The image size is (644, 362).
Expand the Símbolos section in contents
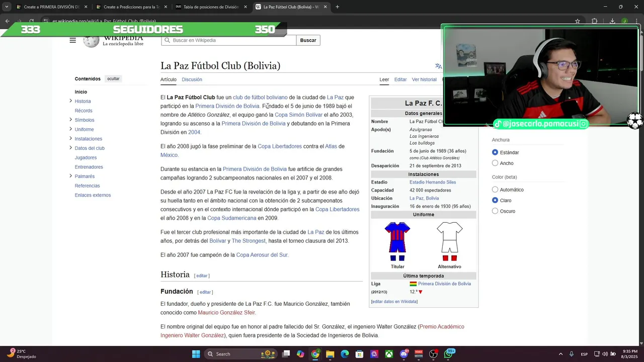(x=70, y=120)
